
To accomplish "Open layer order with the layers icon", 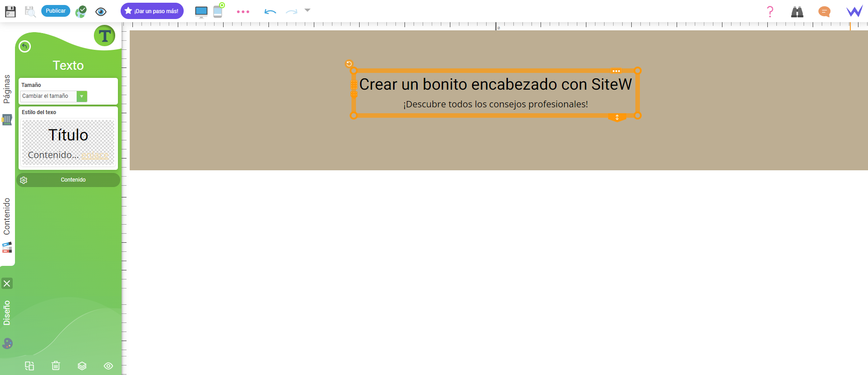I will click(x=82, y=366).
